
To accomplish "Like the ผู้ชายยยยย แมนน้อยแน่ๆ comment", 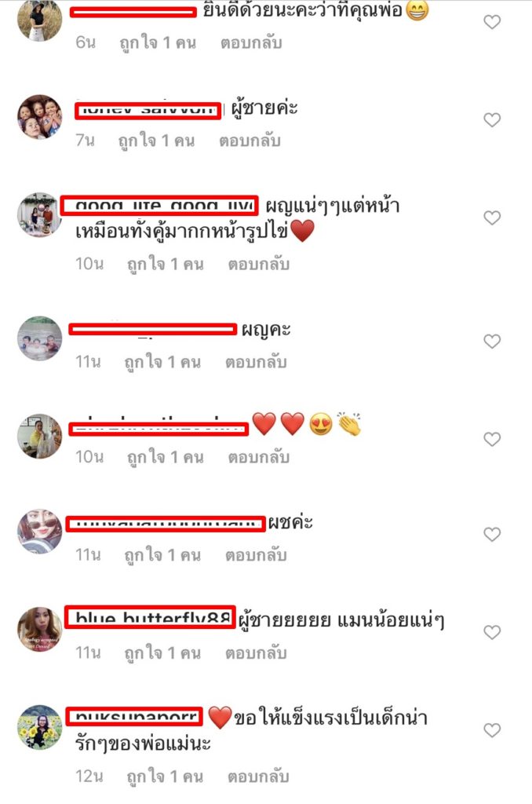I will pyautogui.click(x=492, y=633).
